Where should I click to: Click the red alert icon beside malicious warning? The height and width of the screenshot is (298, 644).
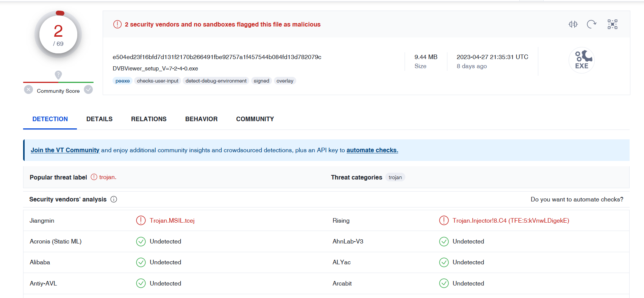coord(117,24)
